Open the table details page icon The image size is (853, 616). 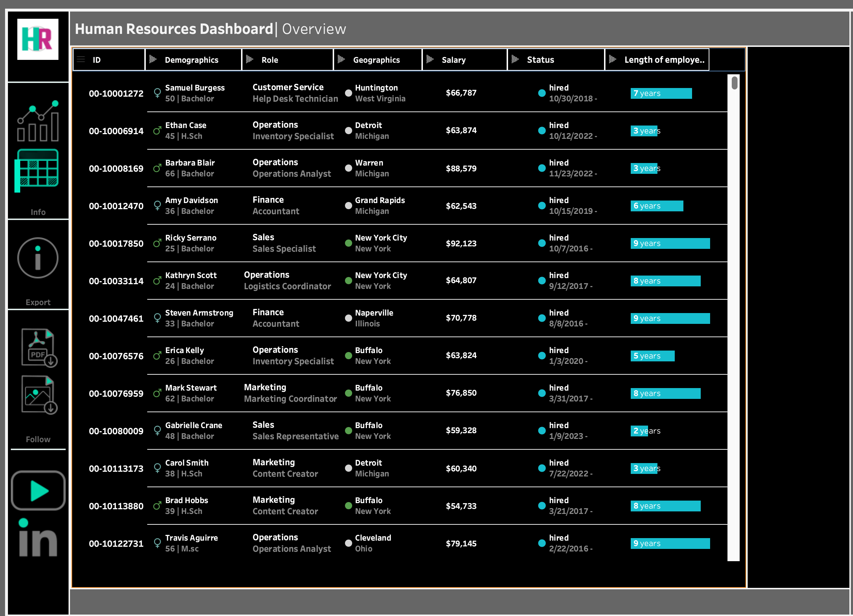pos(38,169)
